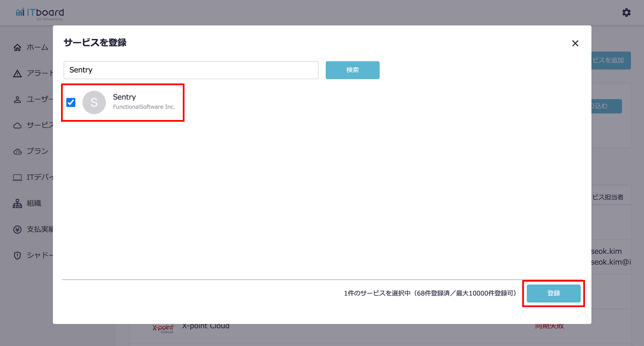Click the ITboard logo

[x=40, y=13]
